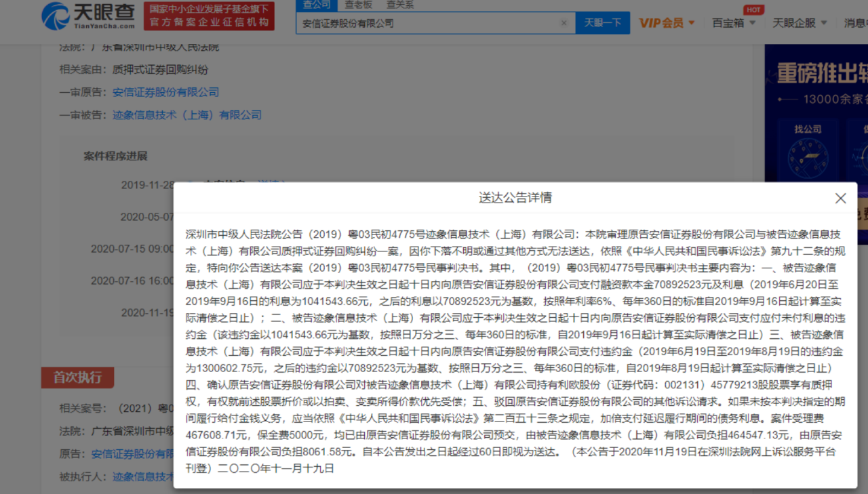Click the announcement body text in dialog
Image resolution: width=868 pixels, height=494 pixels.
pyautogui.click(x=515, y=351)
